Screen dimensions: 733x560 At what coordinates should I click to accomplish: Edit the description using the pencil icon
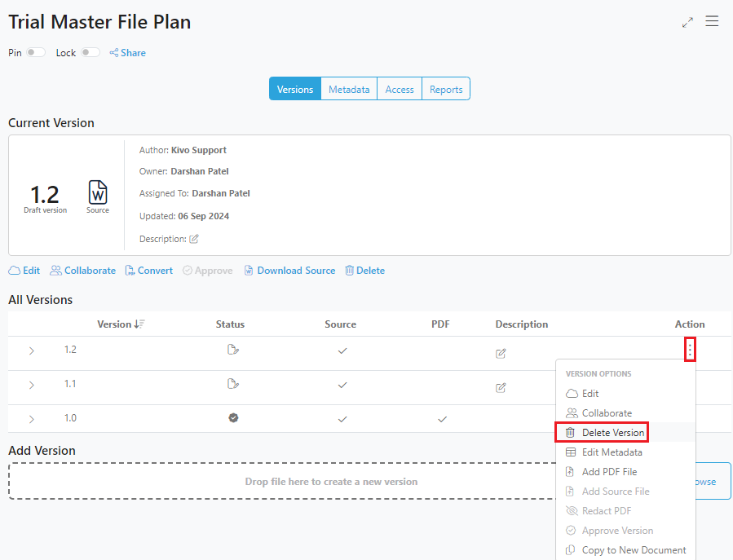[193, 238]
